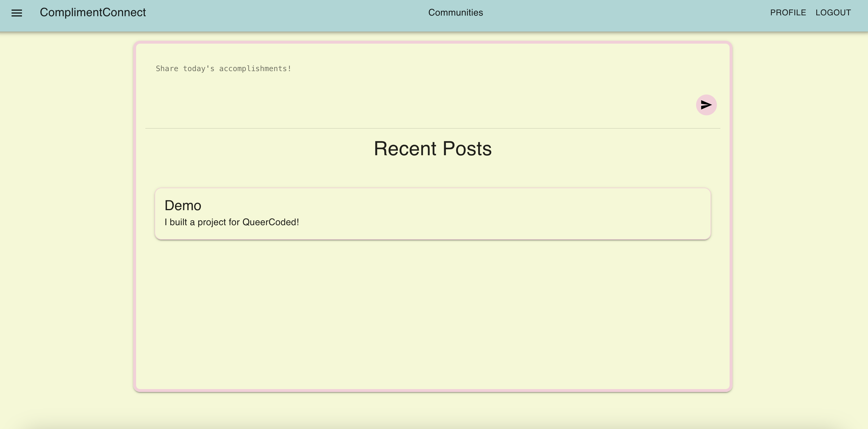Go to the Communities page
Image resolution: width=868 pixels, height=429 pixels.
point(455,12)
